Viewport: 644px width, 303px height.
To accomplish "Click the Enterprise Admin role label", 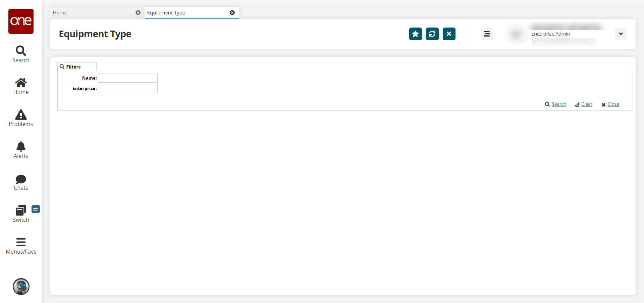I will point(550,34).
